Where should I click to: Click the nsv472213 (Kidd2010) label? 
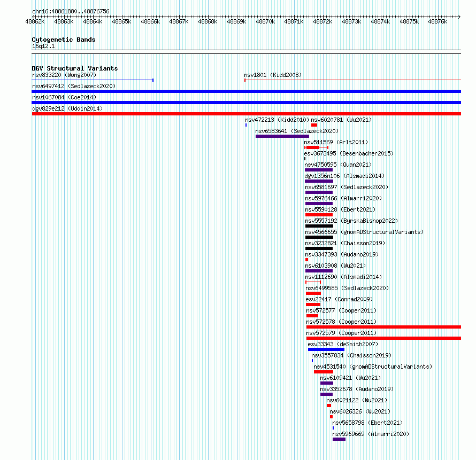tap(277, 120)
